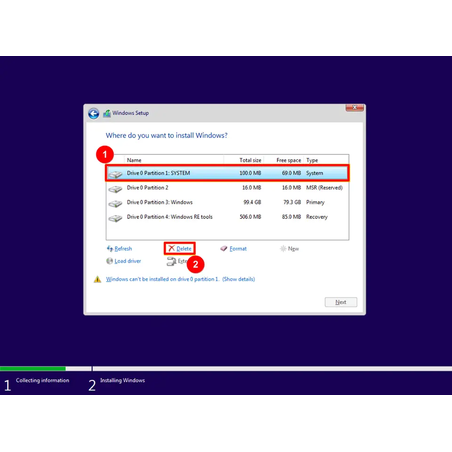
Task: Click the Refresh arrows icon
Action: tap(110, 249)
